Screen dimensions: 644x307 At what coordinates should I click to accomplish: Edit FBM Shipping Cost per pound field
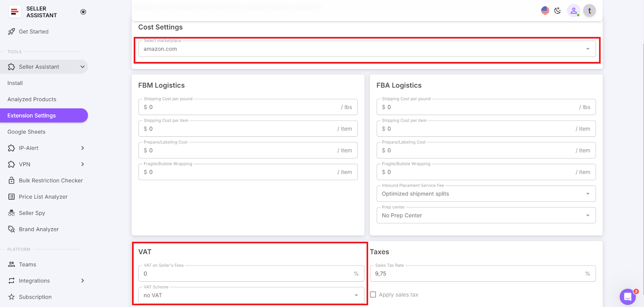[248, 107]
